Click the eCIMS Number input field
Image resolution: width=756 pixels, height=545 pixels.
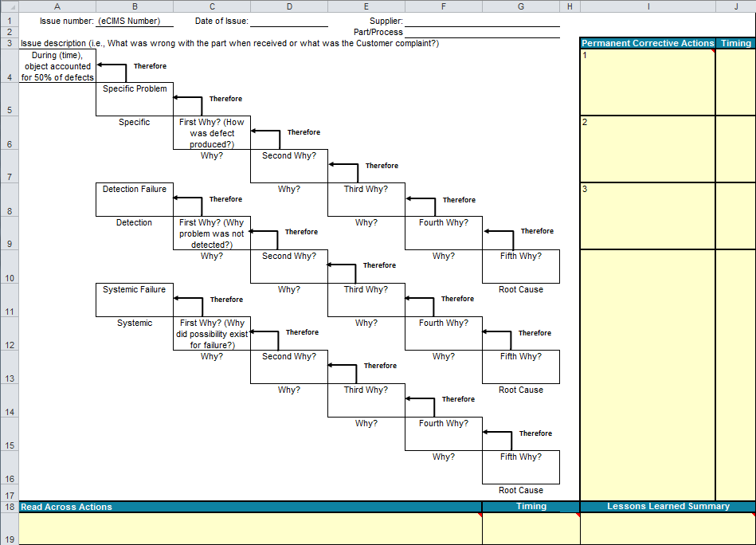coord(134,22)
